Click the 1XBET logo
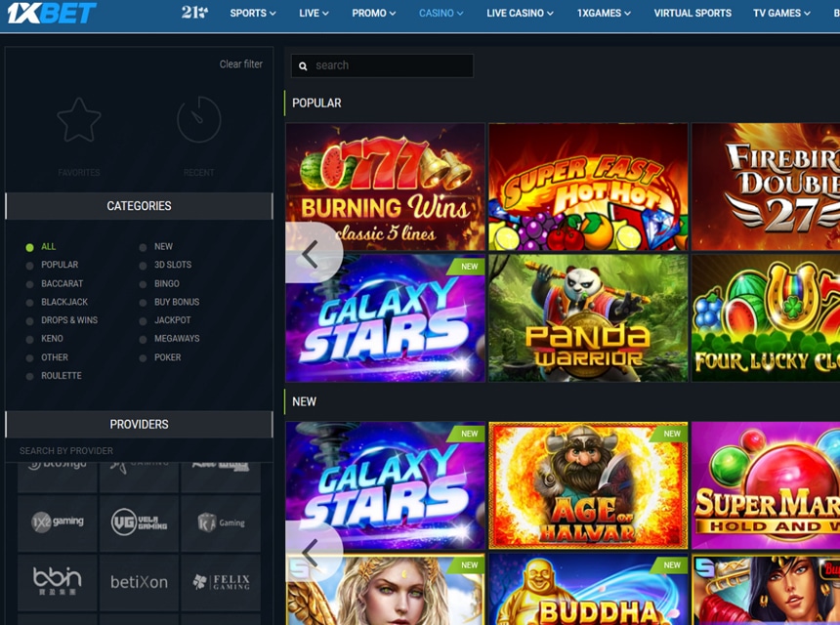 coord(53,14)
